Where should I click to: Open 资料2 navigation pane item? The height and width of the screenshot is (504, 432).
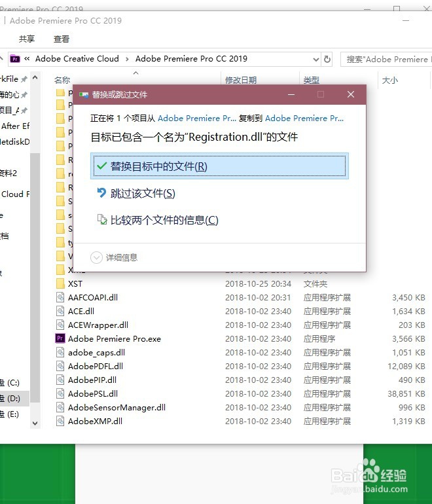click(x=9, y=173)
